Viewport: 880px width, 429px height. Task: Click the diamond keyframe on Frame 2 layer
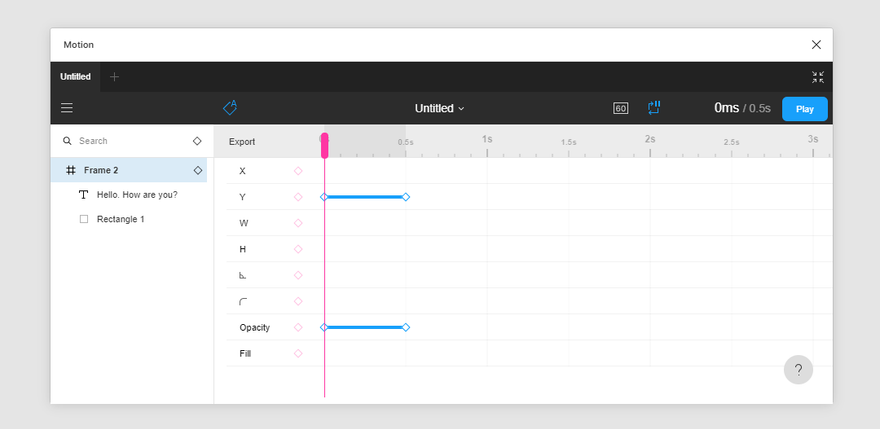click(x=198, y=170)
